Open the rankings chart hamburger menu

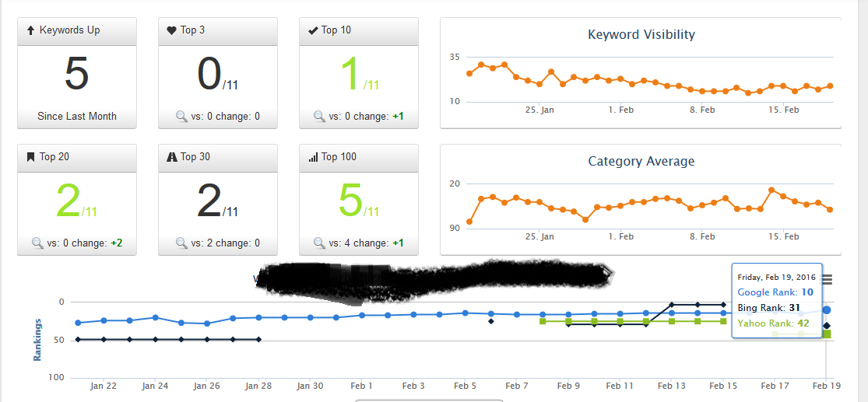[827, 280]
